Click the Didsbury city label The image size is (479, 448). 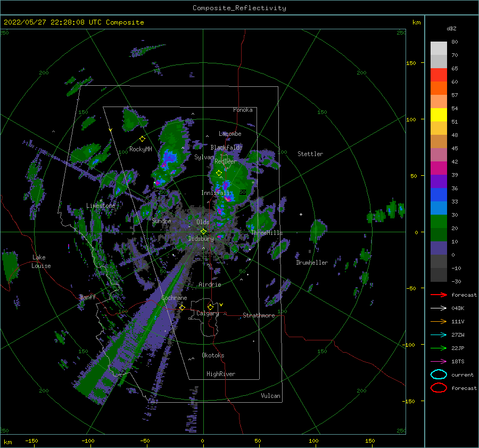click(x=201, y=239)
